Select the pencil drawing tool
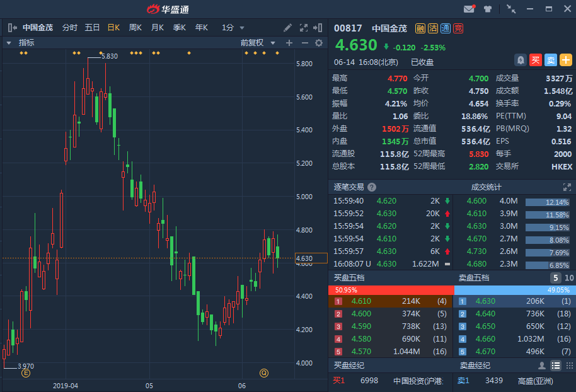 point(287,28)
